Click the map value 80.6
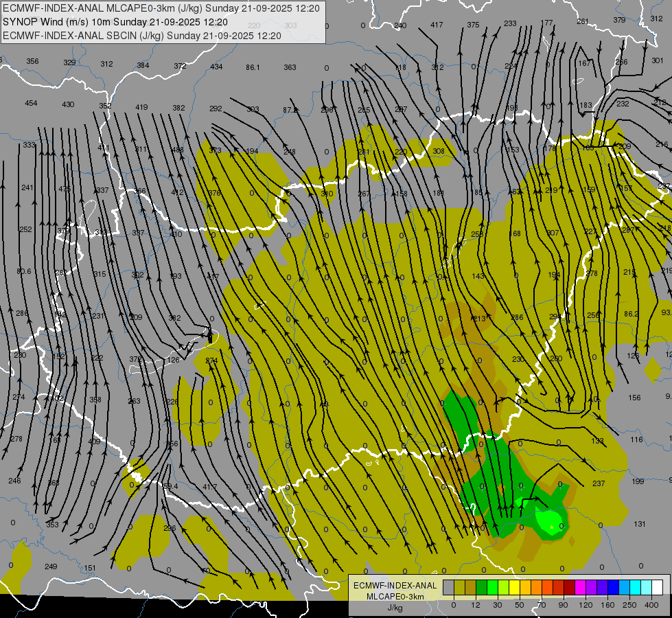 [24, 271]
